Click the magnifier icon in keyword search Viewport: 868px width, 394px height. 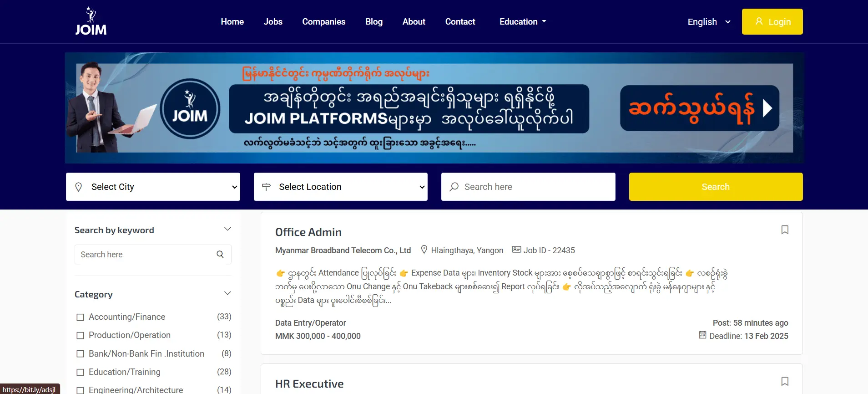click(x=220, y=255)
